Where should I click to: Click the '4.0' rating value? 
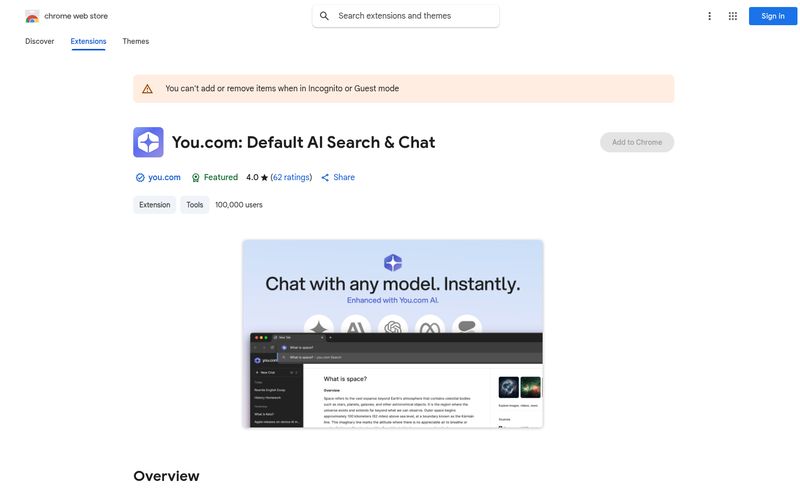coord(252,178)
